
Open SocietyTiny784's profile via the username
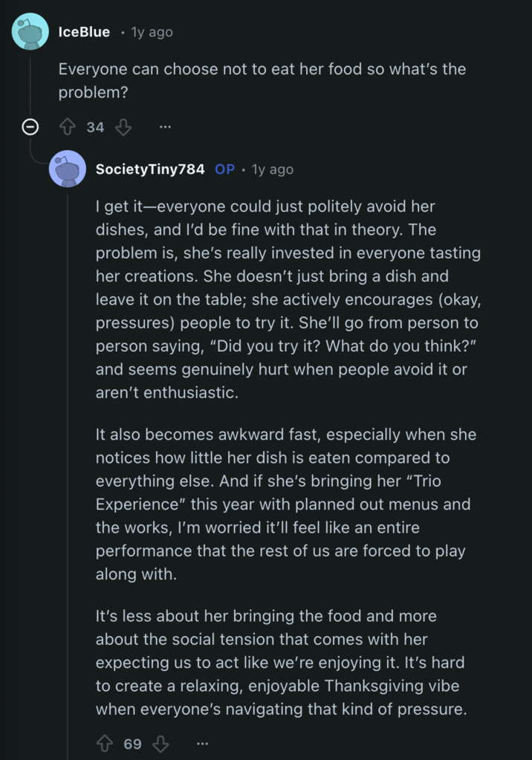149,169
